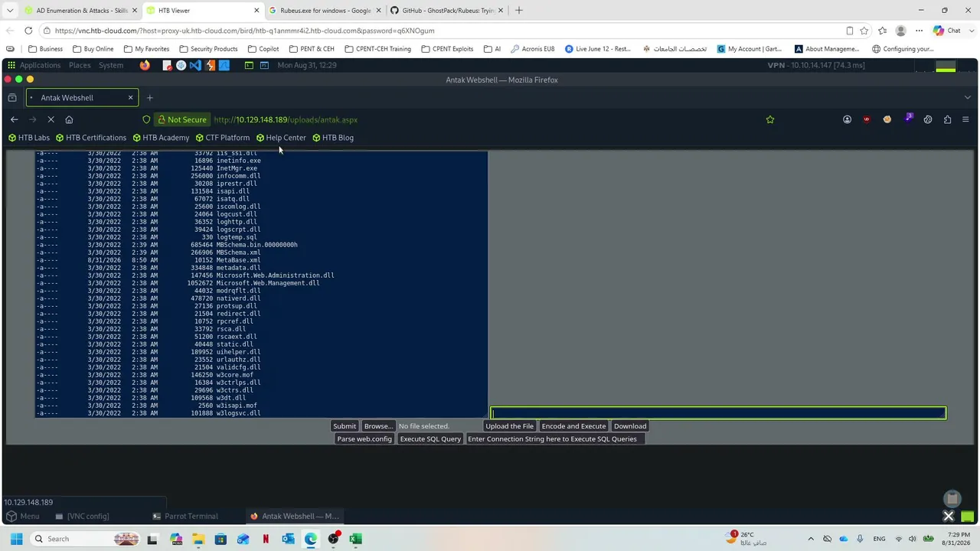Screen dimensions: 980x551
Task: Open PowerShell launcher in Parrot panel
Action: click(264, 65)
